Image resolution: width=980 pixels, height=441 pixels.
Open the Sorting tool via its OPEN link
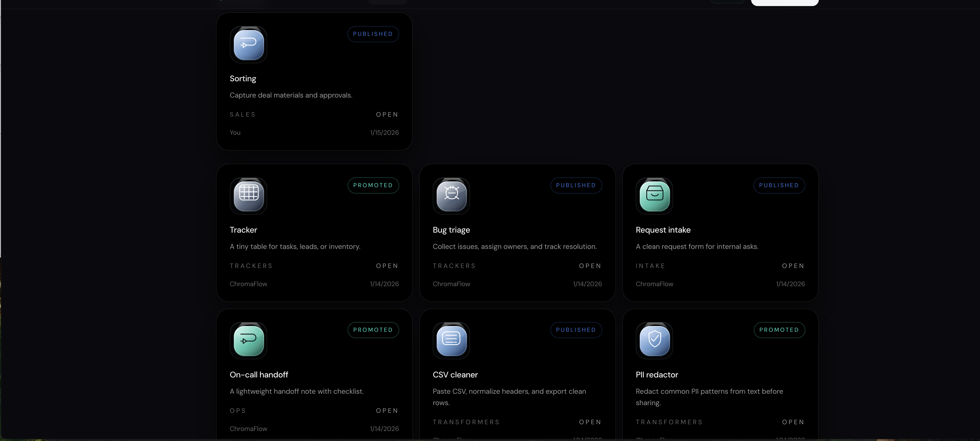click(x=387, y=114)
